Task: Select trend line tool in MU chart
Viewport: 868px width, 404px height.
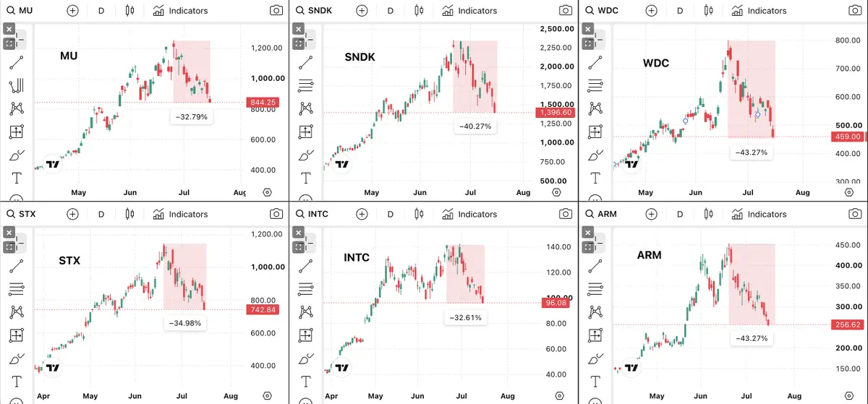Action: point(16,62)
